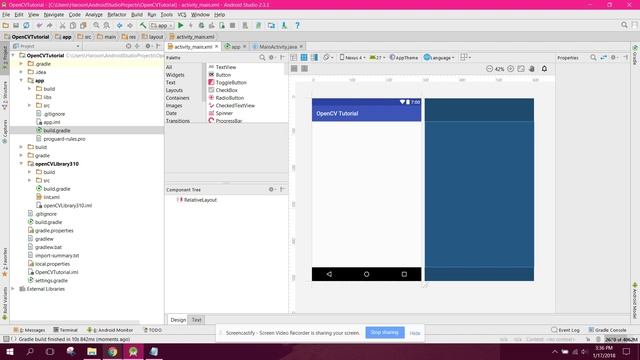Click the Properties panel search icon
640x360 pixels.
pyautogui.click(x=593, y=58)
